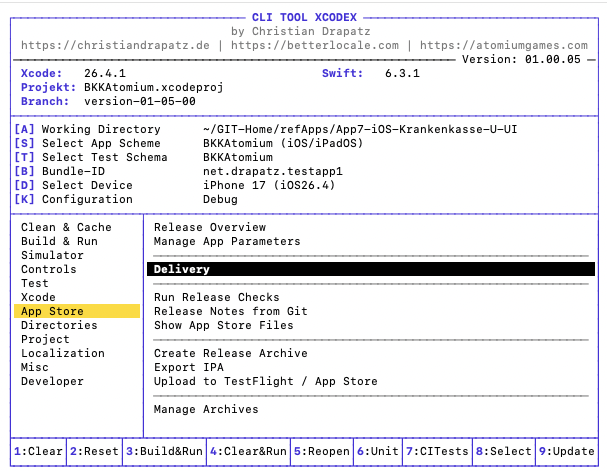Open Release Overview
This screenshot has height=471, width=607.
[x=210, y=227]
